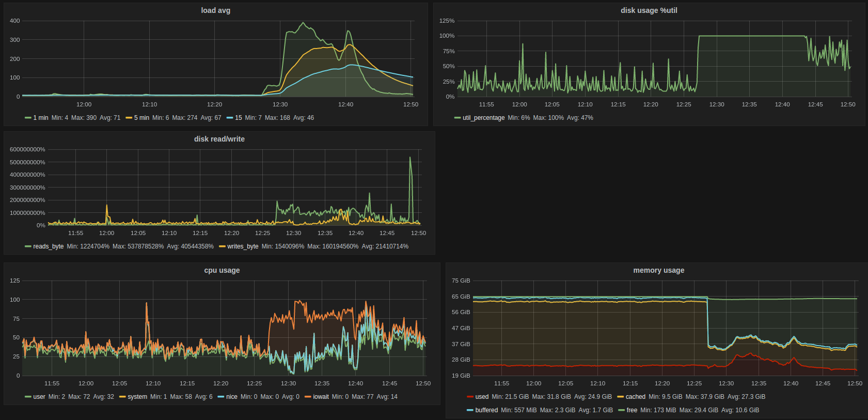Click the yellow swatch beside writes_byte
Viewport: 868px width, 420px height.
point(223,246)
